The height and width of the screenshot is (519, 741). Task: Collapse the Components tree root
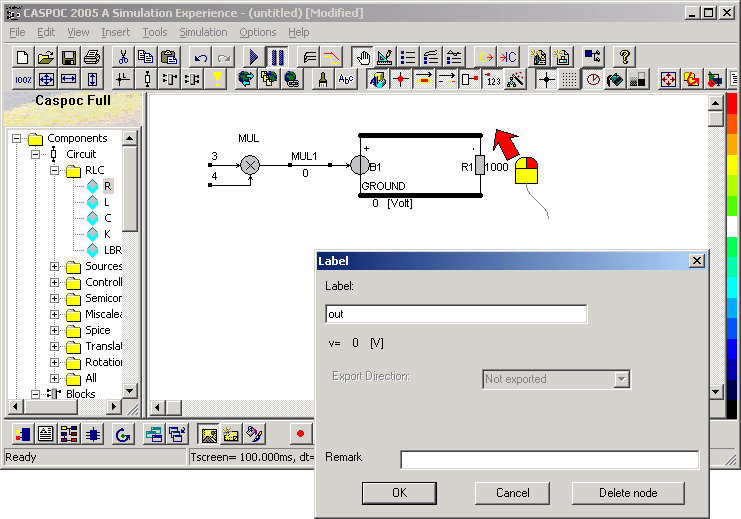pyautogui.click(x=17, y=138)
